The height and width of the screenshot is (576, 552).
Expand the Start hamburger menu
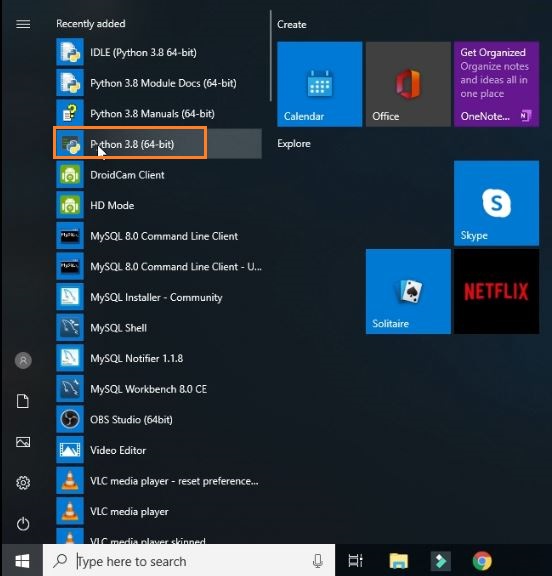click(23, 24)
